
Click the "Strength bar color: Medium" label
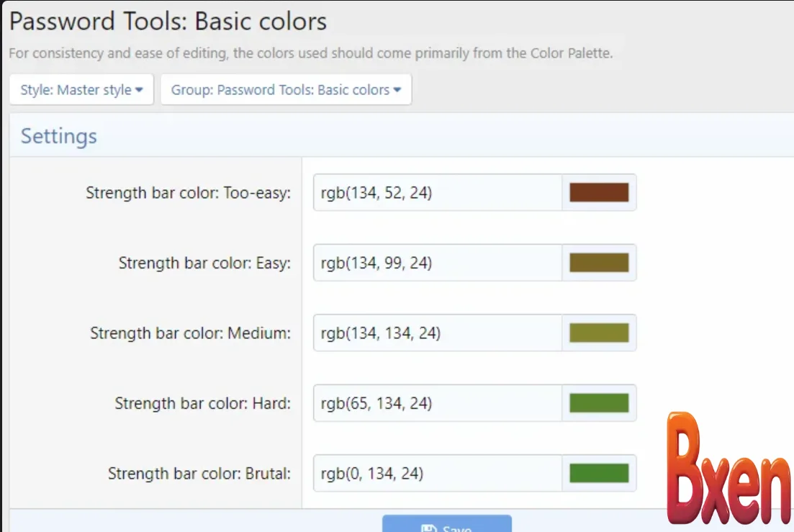(x=190, y=333)
